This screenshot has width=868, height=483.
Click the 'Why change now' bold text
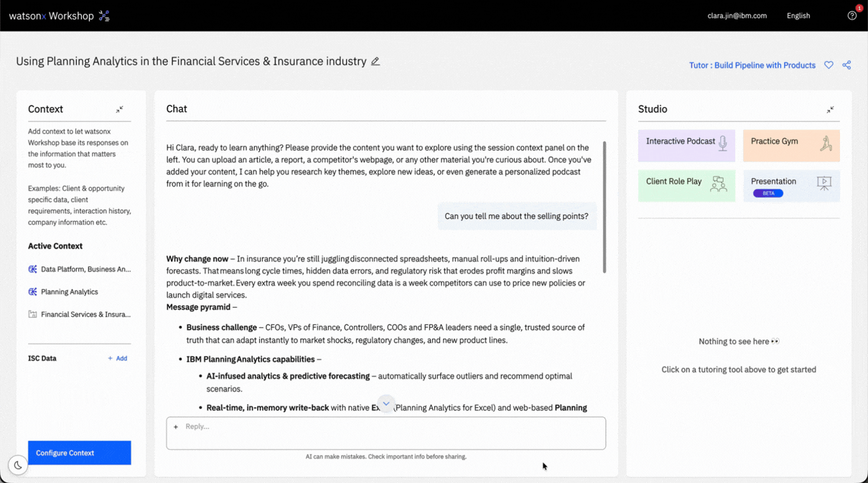click(197, 259)
